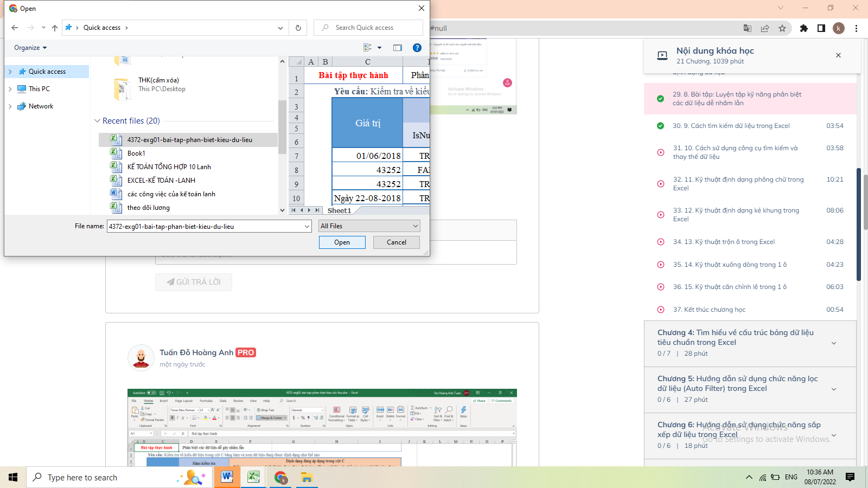Viewport: 868px width, 488px height.
Task: Show hidden system tray icons
Action: pos(749,477)
